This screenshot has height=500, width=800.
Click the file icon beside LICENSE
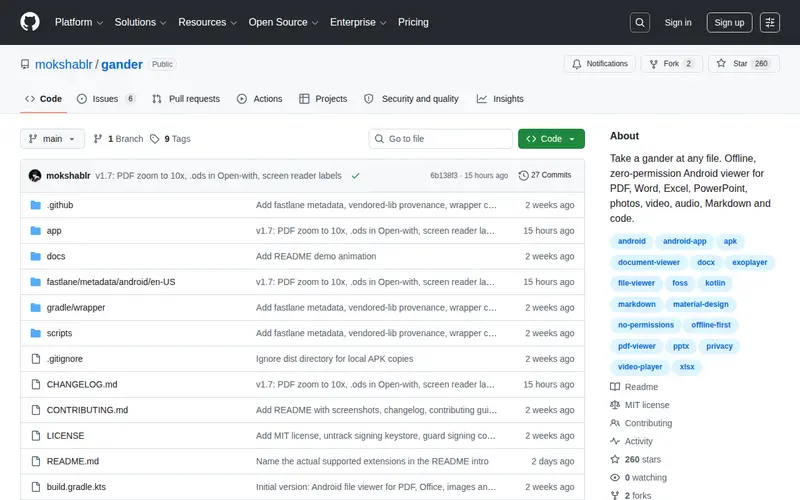[x=35, y=436]
